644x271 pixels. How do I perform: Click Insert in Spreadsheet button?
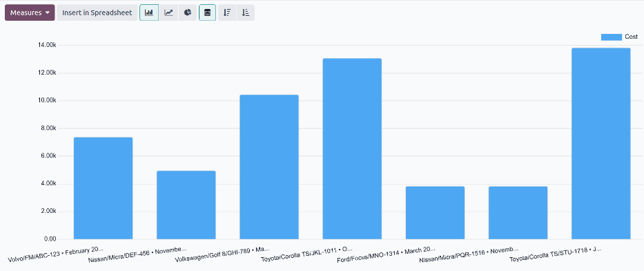click(x=97, y=12)
